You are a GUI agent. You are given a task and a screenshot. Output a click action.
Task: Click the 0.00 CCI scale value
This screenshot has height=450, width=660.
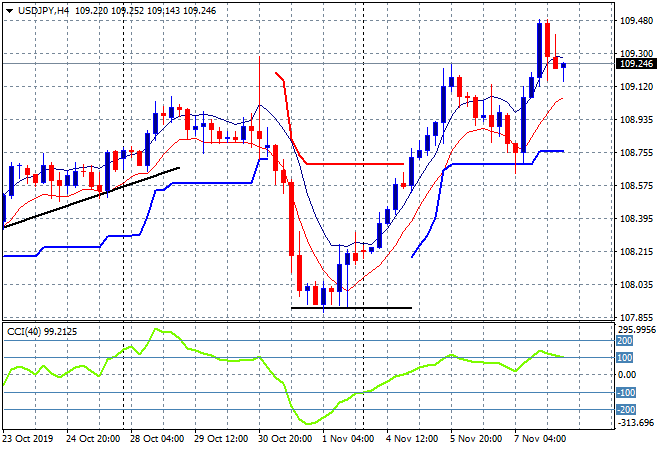[627, 375]
